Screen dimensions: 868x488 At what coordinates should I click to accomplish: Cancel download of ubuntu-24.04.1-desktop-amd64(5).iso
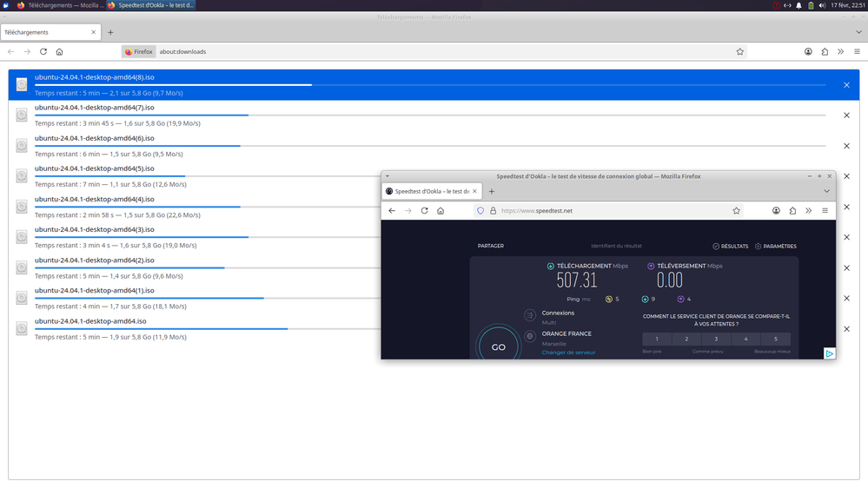[846, 176]
